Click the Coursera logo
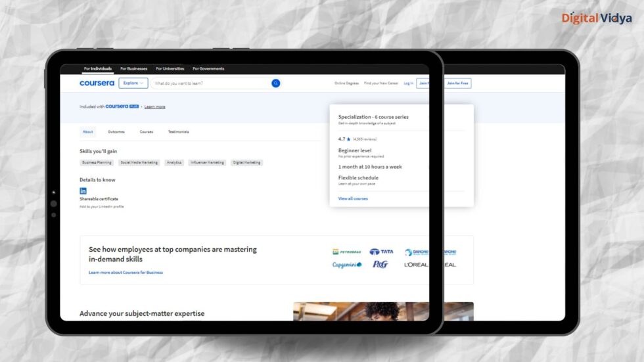The height and width of the screenshot is (362, 644). pyautogui.click(x=97, y=83)
